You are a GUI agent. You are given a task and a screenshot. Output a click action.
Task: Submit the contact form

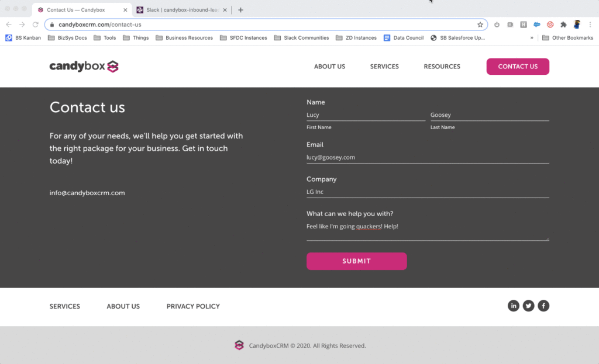tap(356, 261)
